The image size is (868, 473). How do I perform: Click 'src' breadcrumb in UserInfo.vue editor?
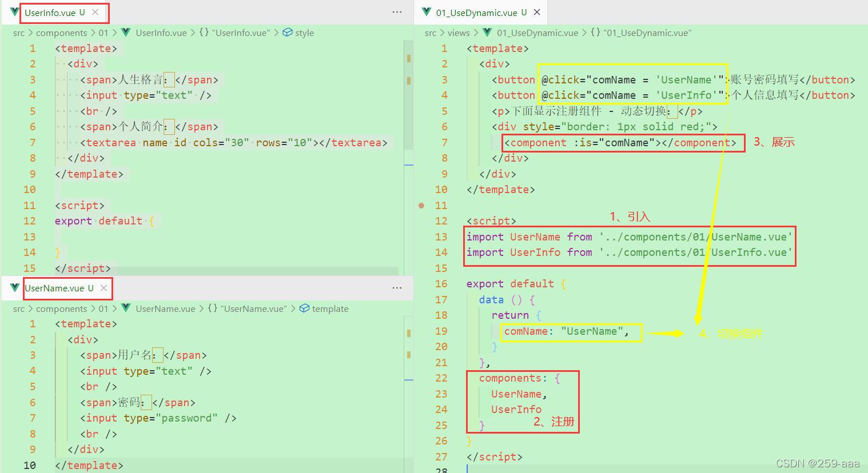(19, 33)
